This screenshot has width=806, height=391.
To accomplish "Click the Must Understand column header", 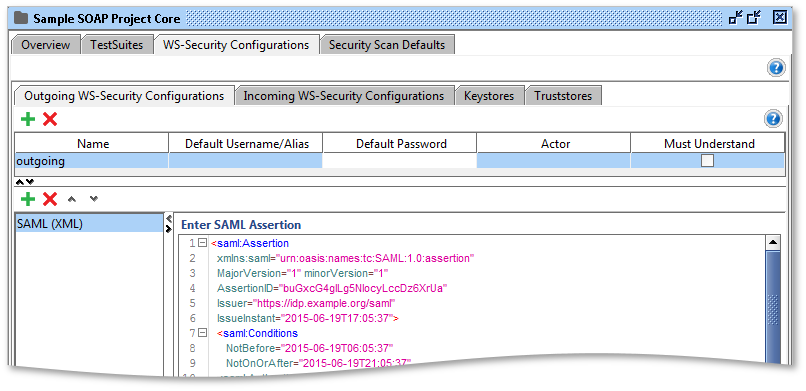I will [708, 143].
